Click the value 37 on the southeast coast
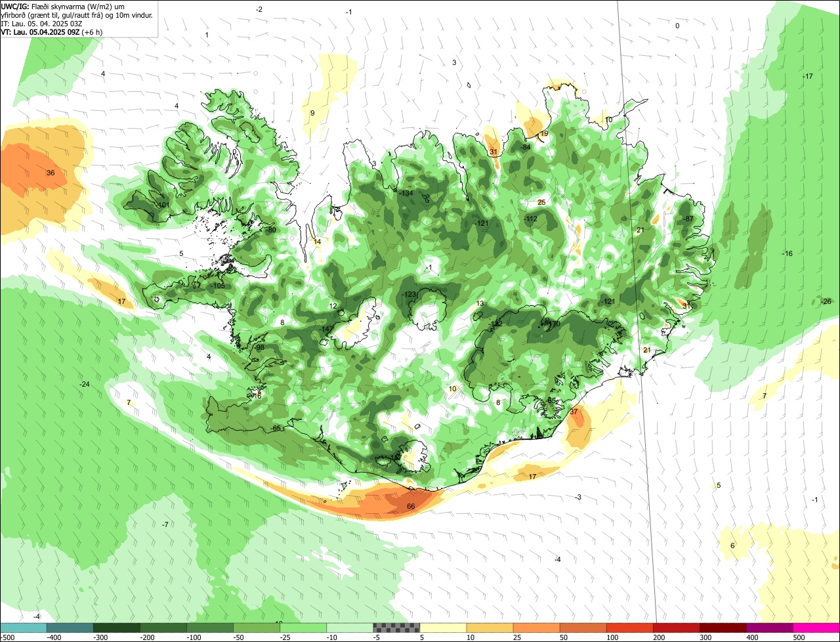Screen dimensions: 840x642 [x=574, y=412]
